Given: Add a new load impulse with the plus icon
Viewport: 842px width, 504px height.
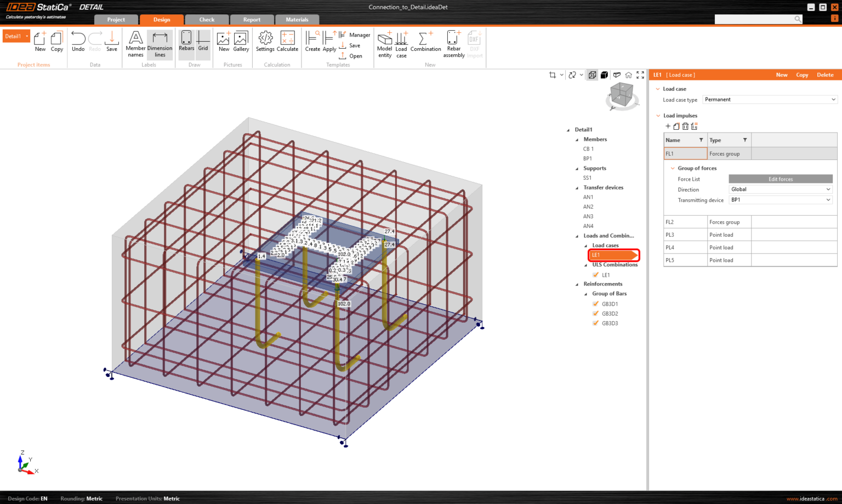Looking at the screenshot, I should coord(668,126).
